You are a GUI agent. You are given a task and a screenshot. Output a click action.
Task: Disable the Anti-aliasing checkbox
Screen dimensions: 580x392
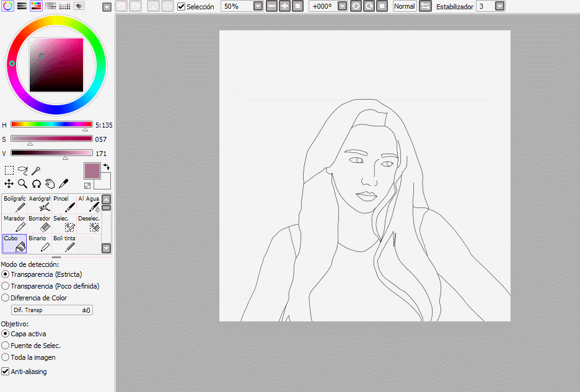pyautogui.click(x=6, y=372)
